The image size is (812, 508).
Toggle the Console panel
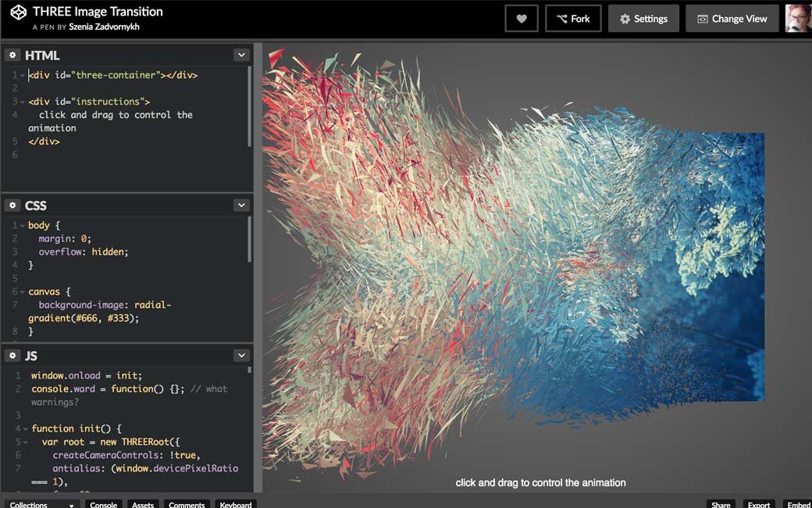pos(103,504)
